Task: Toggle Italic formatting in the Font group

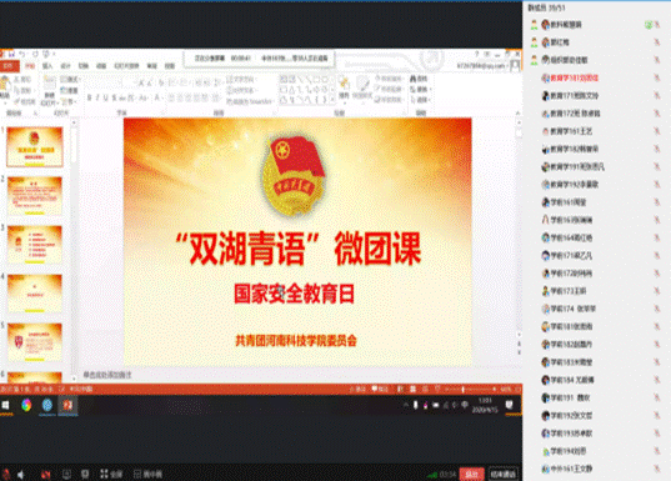Action: pos(97,98)
